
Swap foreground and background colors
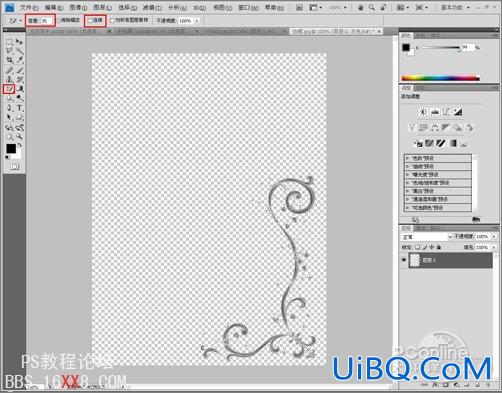tap(20, 145)
